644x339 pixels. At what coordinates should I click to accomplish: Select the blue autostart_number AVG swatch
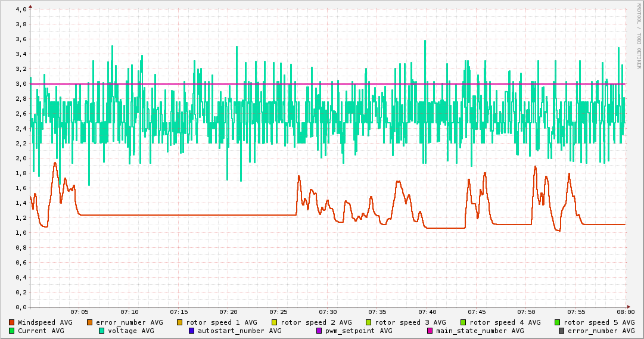point(192,331)
